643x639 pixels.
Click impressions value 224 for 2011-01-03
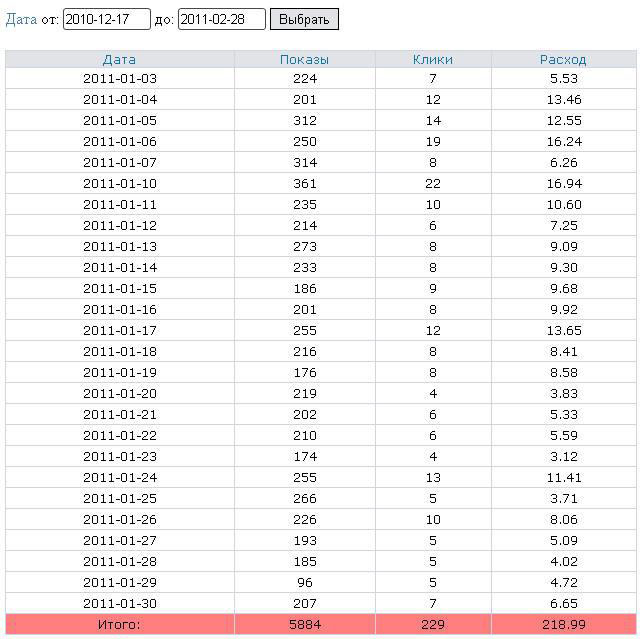click(305, 79)
